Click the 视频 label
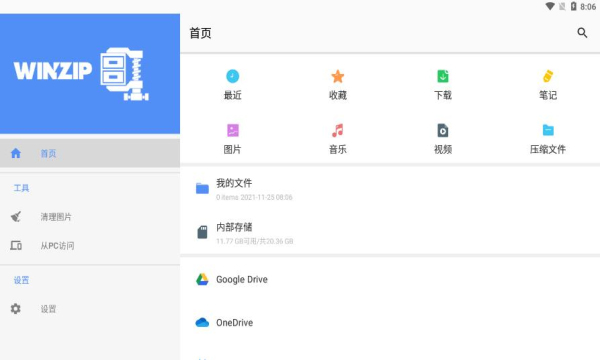 click(443, 149)
